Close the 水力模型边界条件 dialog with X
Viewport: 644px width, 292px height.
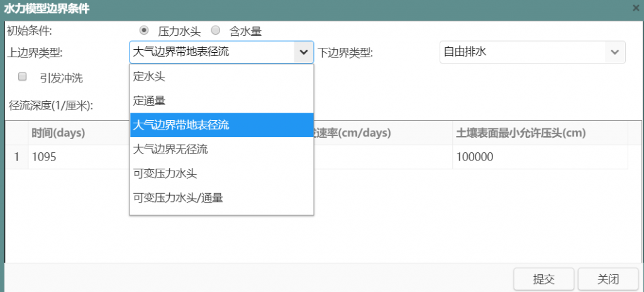pyautogui.click(x=636, y=8)
